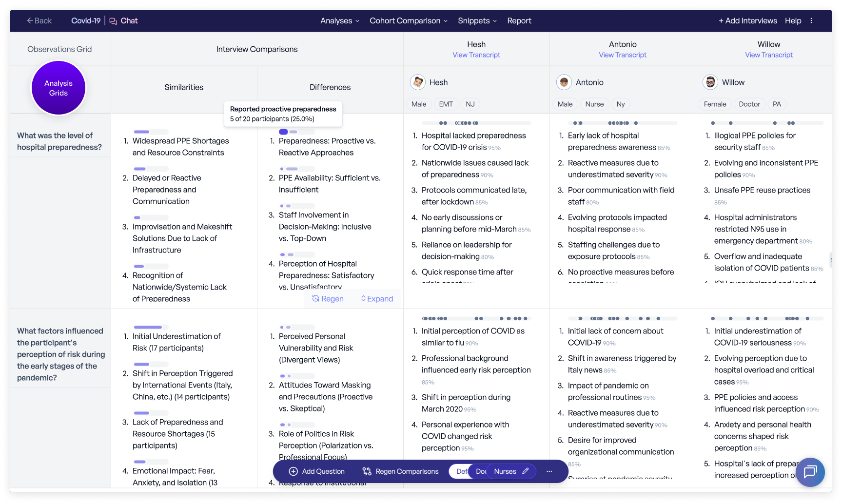Select the Doctors cohort pill
842x504 pixels.
[x=481, y=471]
